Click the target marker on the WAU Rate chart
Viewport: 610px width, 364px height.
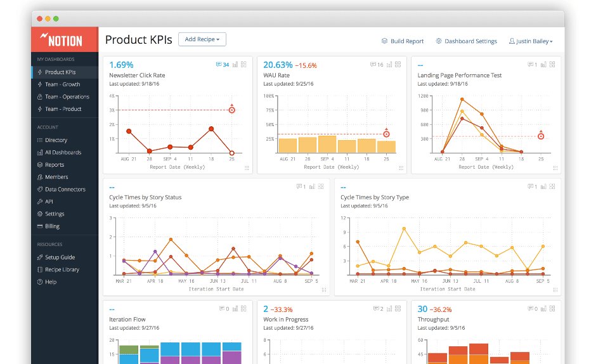tap(386, 134)
